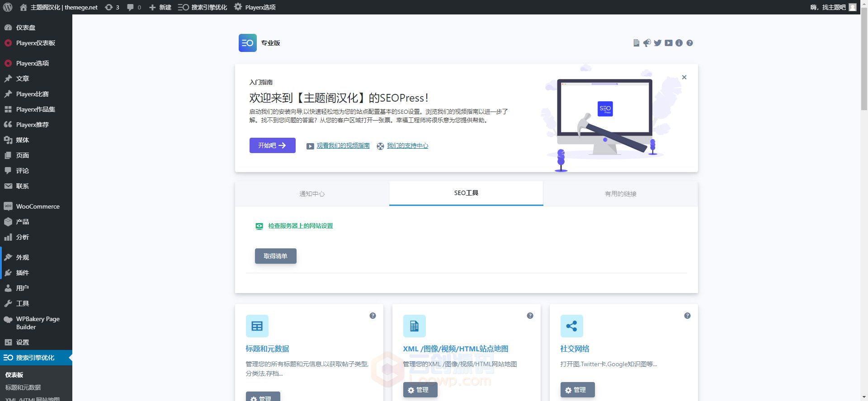Screen dimensions: 868x401
Task: Open the 观看我们的视频指南 link
Action: pos(343,145)
